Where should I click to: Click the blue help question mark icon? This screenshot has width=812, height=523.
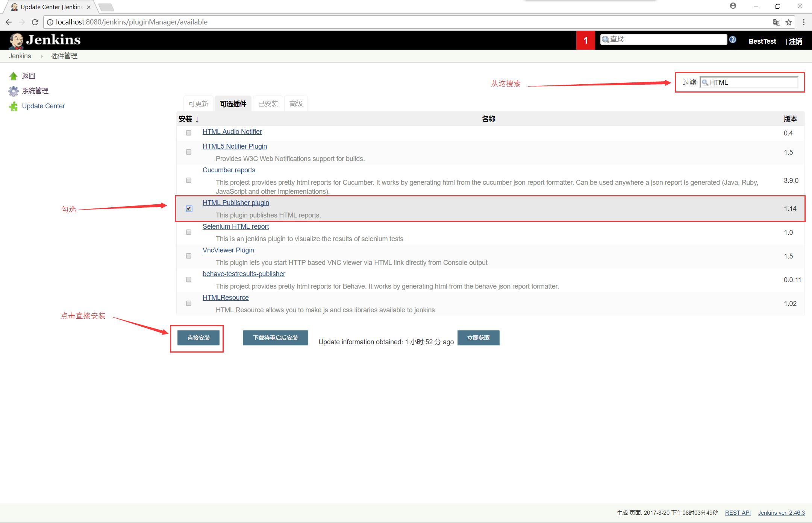point(733,40)
